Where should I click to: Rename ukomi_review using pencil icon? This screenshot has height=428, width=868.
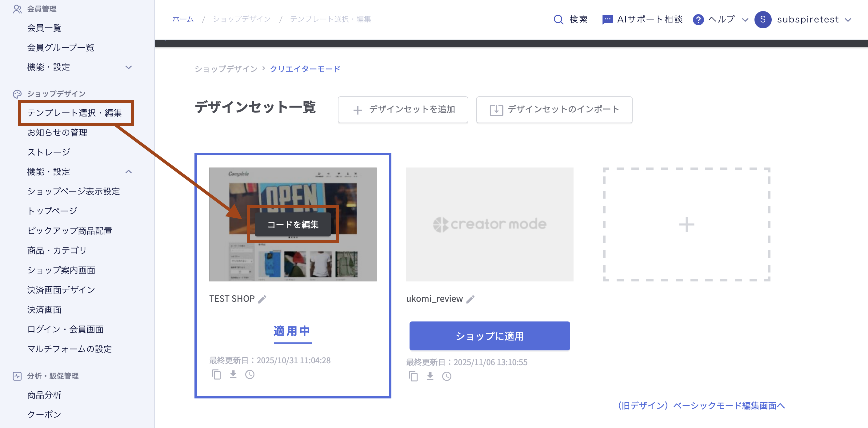pyautogui.click(x=470, y=299)
